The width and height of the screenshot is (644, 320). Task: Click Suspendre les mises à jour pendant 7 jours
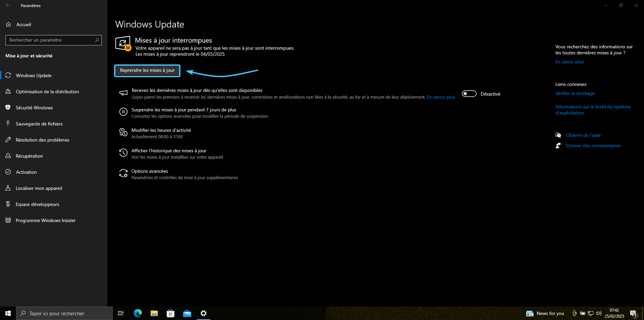tap(184, 110)
